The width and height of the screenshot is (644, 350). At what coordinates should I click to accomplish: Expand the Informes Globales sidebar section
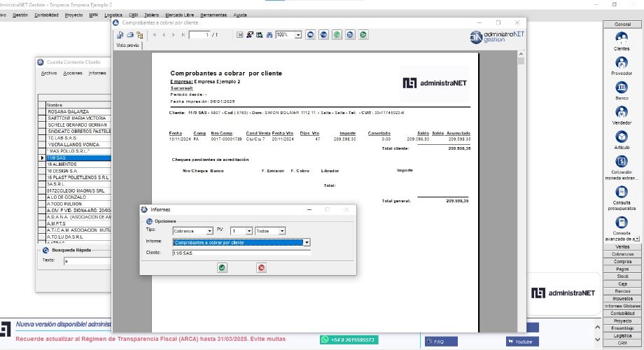tap(622, 306)
